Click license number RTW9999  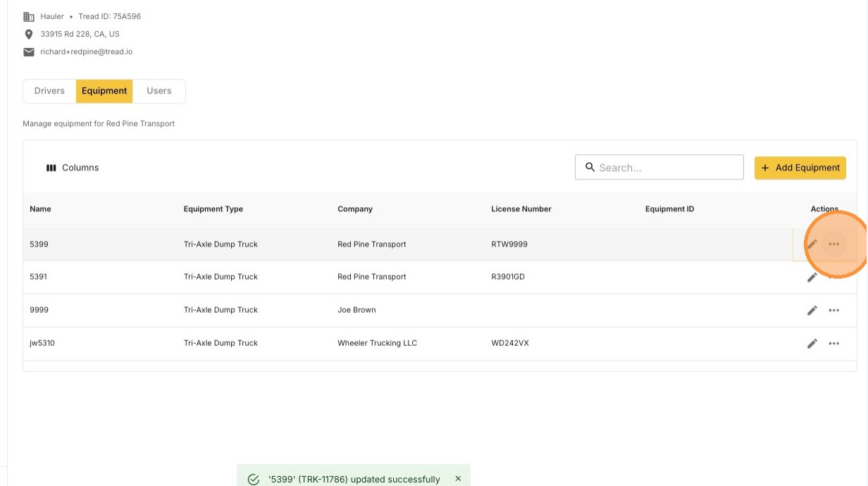click(x=509, y=244)
